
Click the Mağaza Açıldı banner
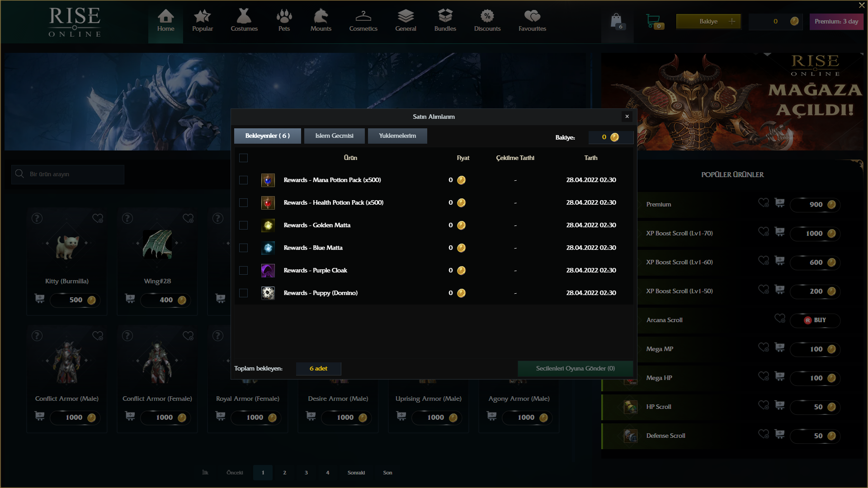[x=732, y=102]
